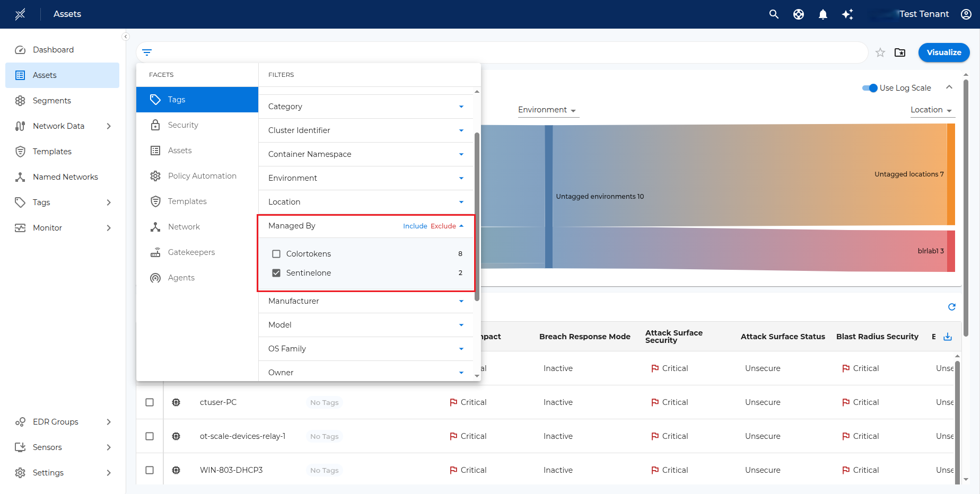Screen dimensions: 980x494
Task: Click the search magnifier icon in header
Action: pyautogui.click(x=774, y=14)
